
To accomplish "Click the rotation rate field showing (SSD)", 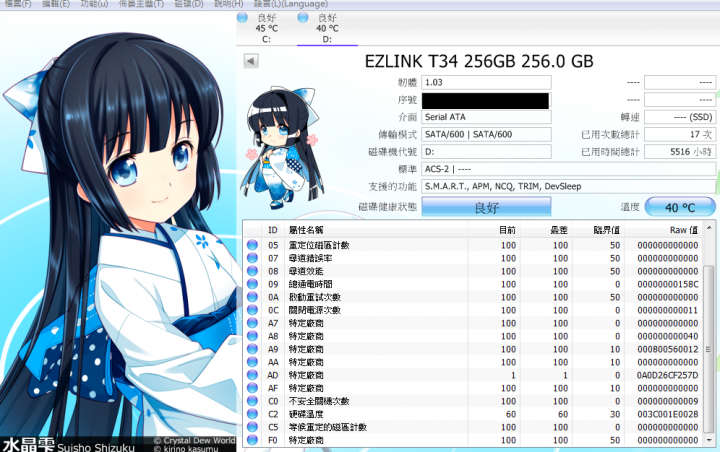I will (680, 117).
